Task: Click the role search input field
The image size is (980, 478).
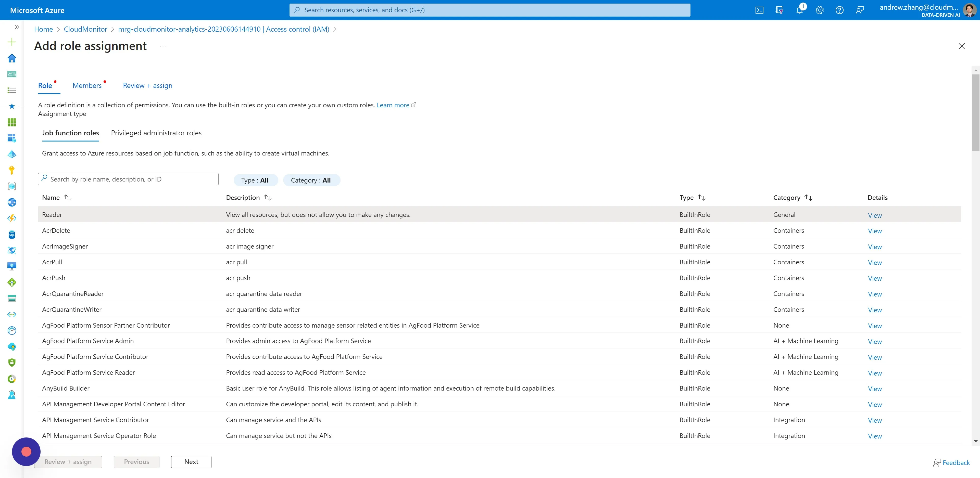Action: (x=128, y=179)
